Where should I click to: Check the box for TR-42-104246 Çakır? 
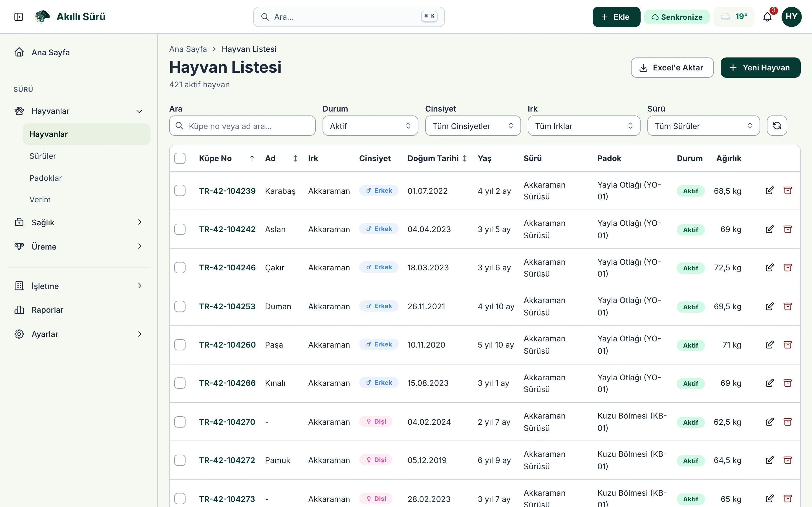[180, 268]
